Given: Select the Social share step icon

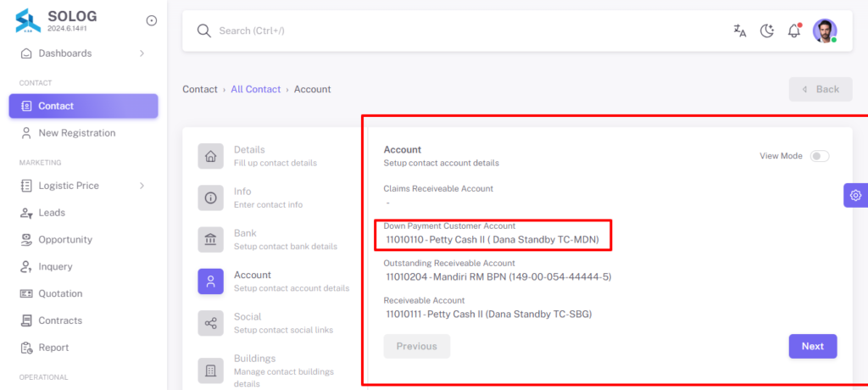Looking at the screenshot, I should (x=211, y=323).
